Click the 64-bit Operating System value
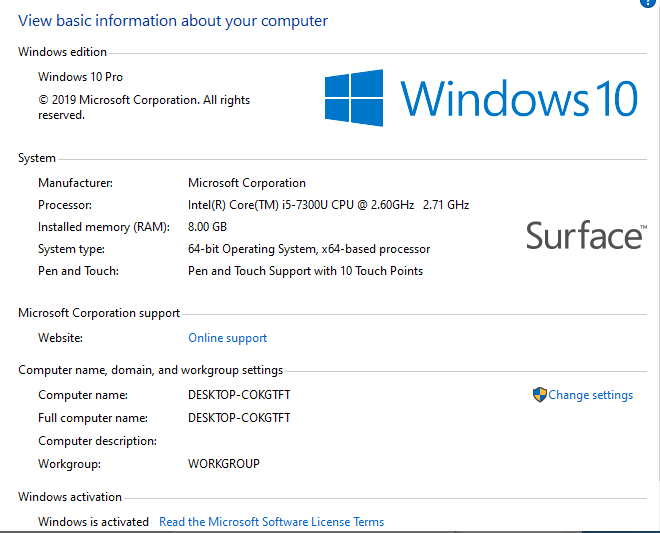This screenshot has height=533, width=660. (308, 249)
